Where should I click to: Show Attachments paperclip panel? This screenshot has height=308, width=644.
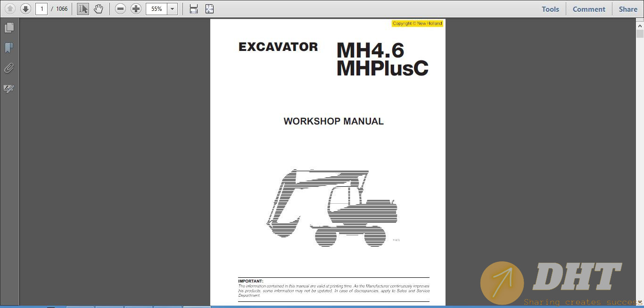(9, 68)
